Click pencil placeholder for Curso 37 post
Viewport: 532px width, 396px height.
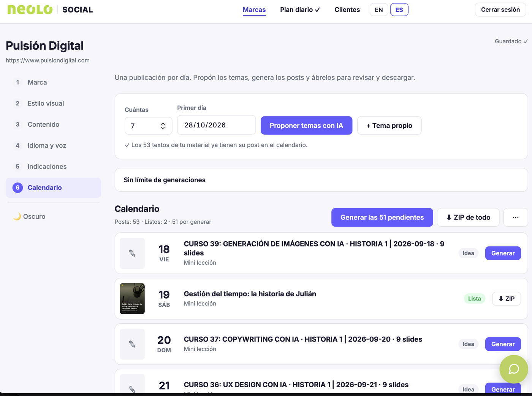(132, 344)
